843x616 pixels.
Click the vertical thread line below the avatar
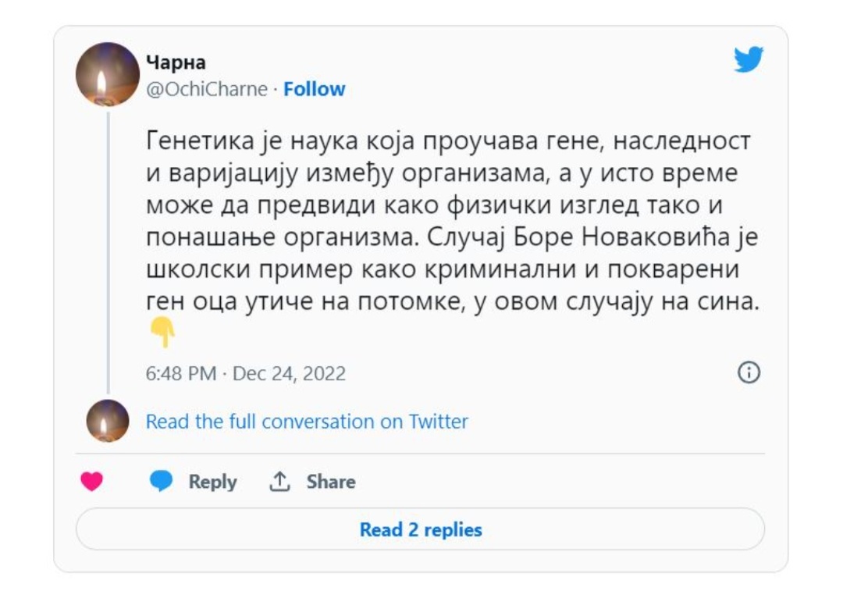(x=108, y=250)
